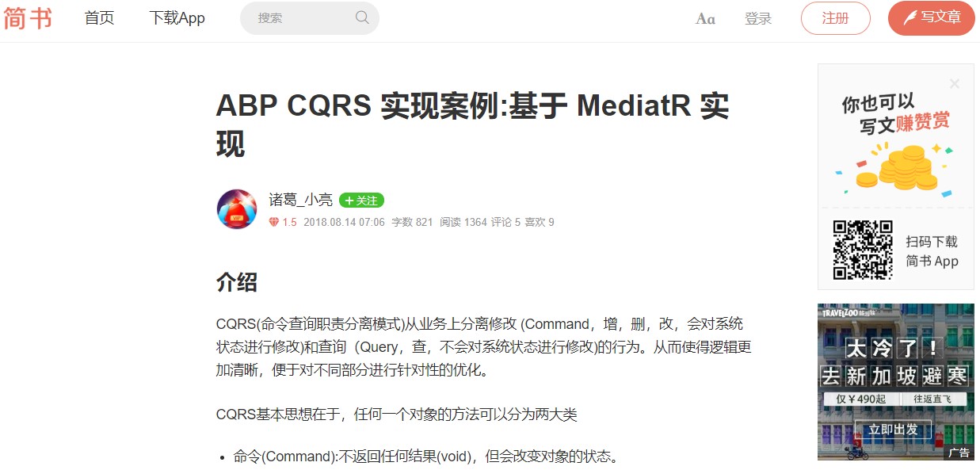Screen dimensions: 980x470
Task: Click the publish date 2018.08.14 07:06
Action: pos(344,222)
